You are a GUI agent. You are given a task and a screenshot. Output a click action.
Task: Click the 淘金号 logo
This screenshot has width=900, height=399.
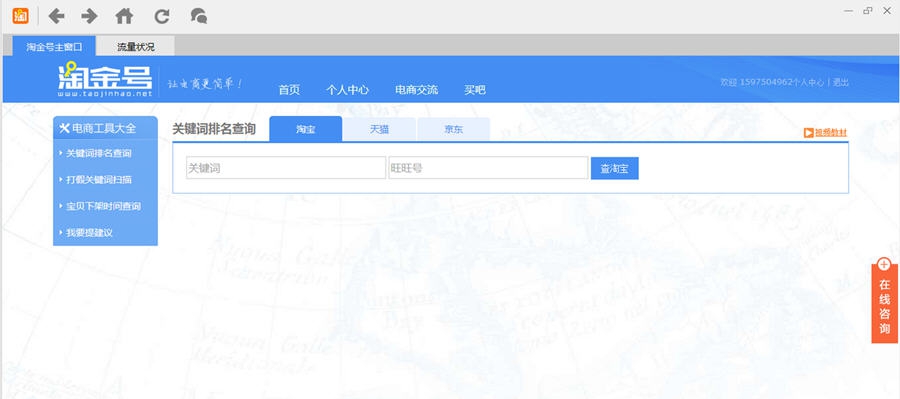pyautogui.click(x=105, y=79)
